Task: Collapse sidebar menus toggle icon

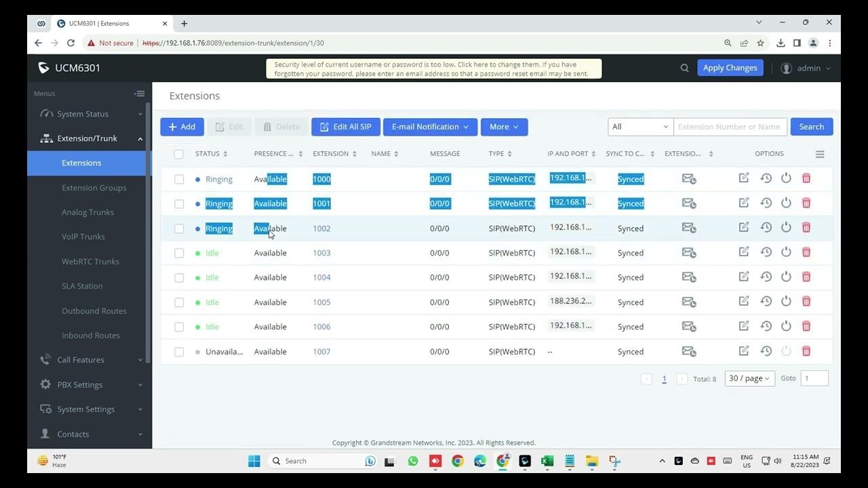Action: 140,94
